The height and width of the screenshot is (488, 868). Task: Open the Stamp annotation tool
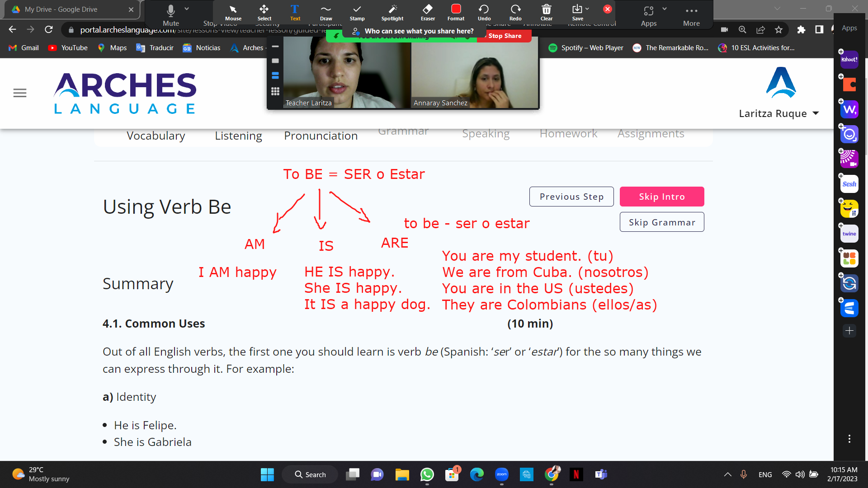click(x=357, y=13)
